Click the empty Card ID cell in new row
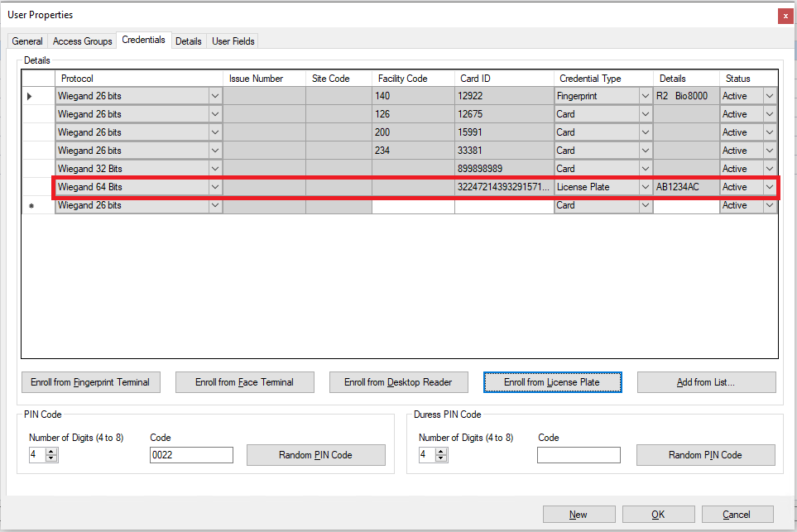The image size is (797, 532). (x=504, y=205)
